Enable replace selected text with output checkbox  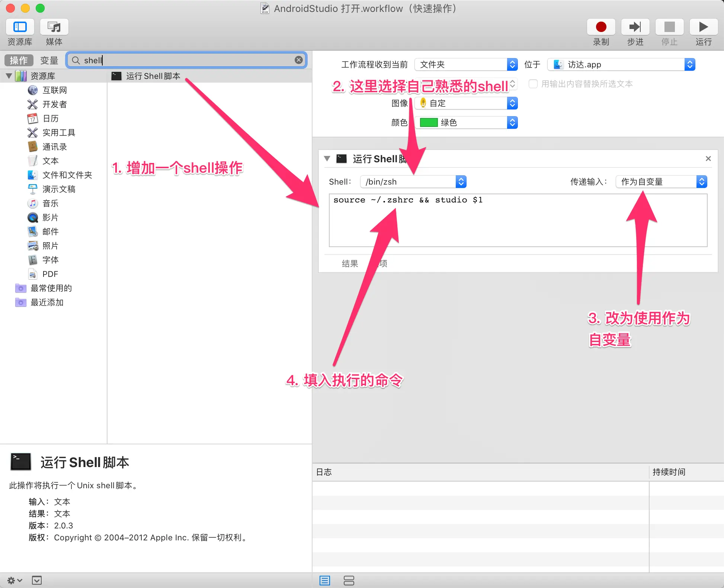[533, 84]
